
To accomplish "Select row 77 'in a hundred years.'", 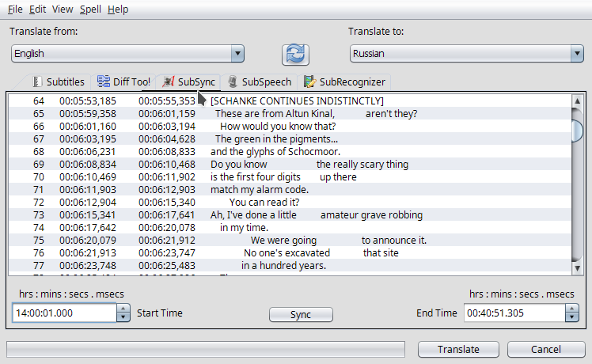I will [x=290, y=265].
